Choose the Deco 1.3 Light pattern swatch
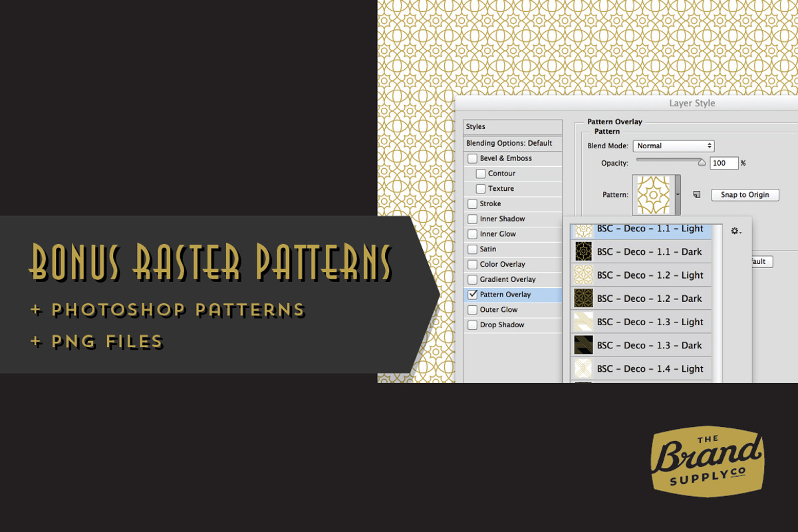 coord(583,322)
